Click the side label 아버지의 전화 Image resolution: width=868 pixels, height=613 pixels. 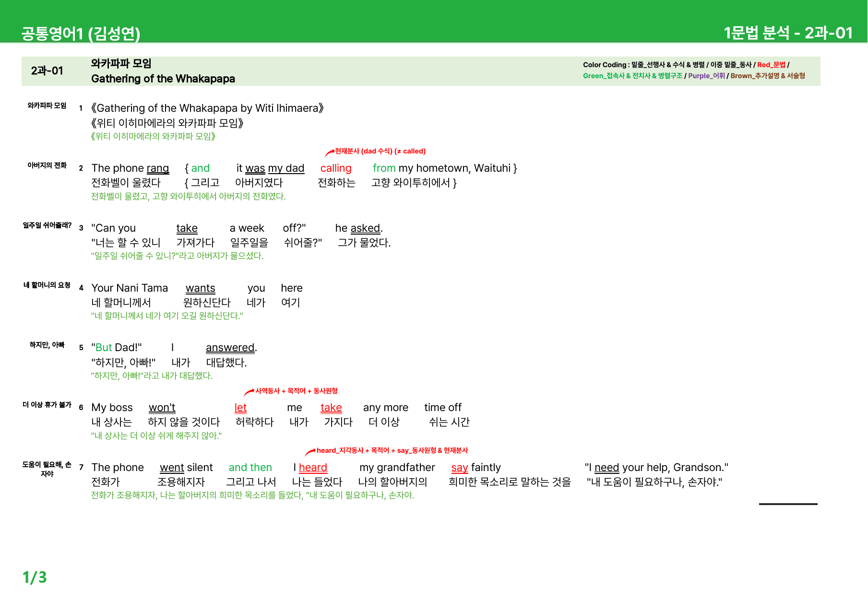coord(47,165)
